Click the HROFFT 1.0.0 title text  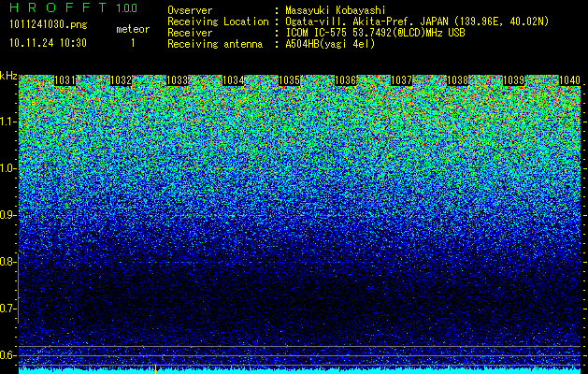(x=74, y=7)
